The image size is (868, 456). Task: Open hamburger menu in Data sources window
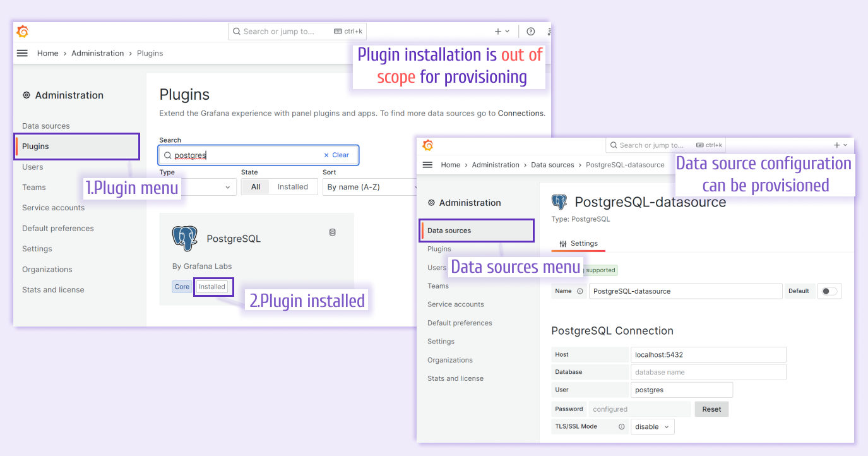(427, 165)
